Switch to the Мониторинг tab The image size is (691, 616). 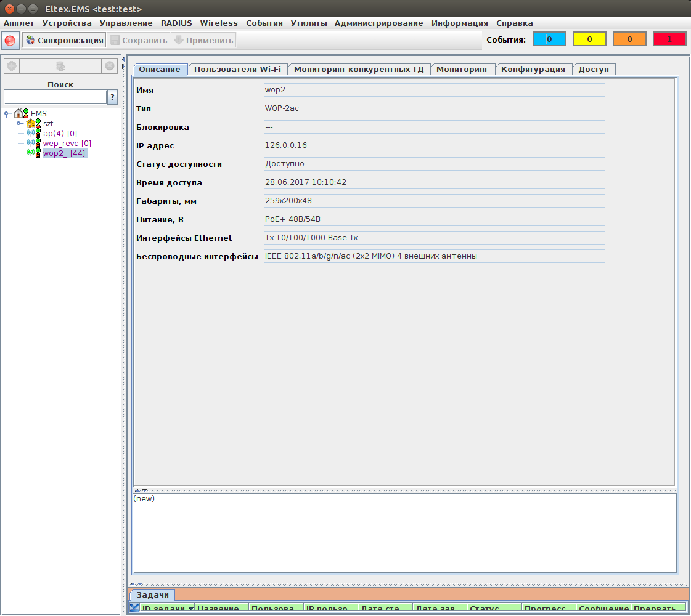click(x=462, y=69)
